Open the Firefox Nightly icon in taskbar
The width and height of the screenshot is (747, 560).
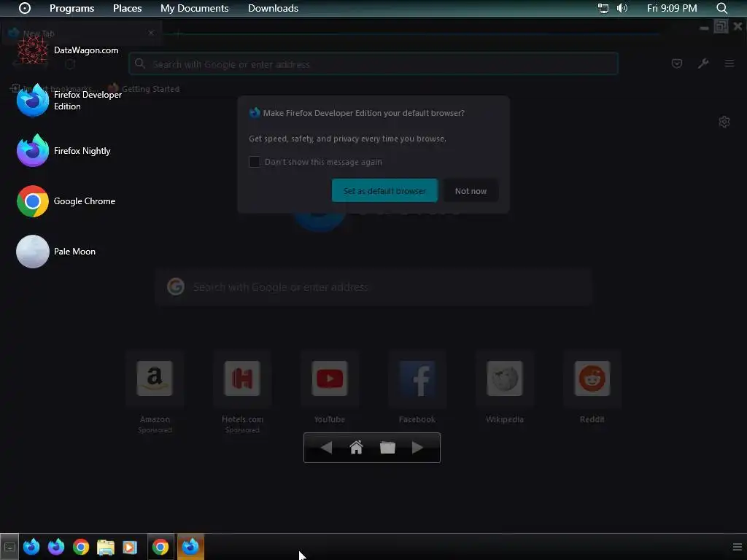[56, 547]
